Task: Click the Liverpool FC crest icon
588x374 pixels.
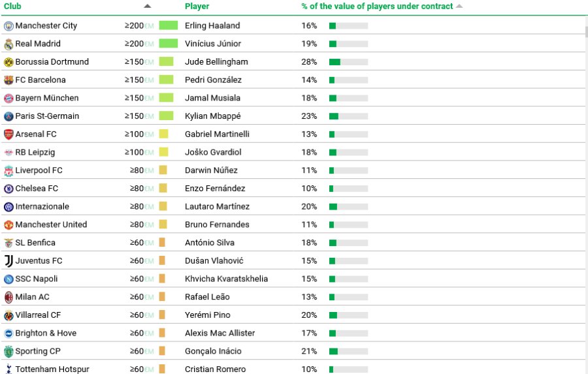Action: 8,171
